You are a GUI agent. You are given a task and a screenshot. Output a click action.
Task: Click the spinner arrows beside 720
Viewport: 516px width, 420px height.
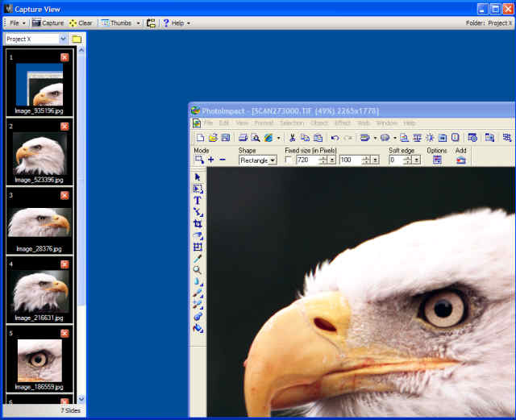tap(323, 160)
